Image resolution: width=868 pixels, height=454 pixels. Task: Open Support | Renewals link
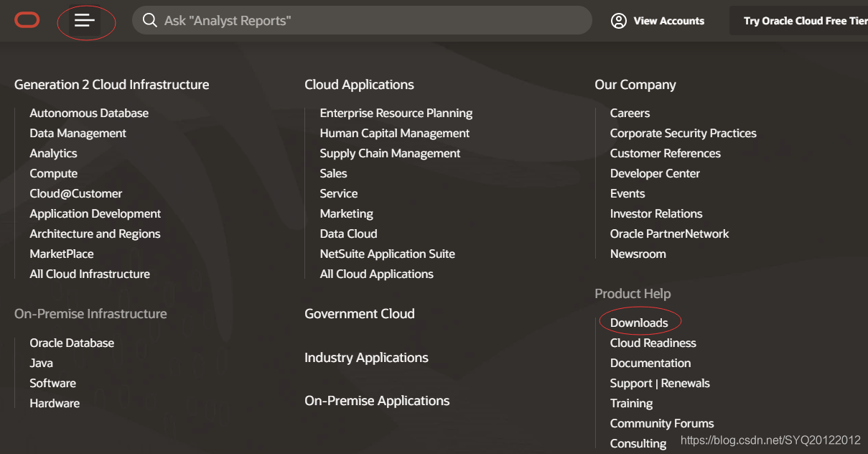(660, 383)
